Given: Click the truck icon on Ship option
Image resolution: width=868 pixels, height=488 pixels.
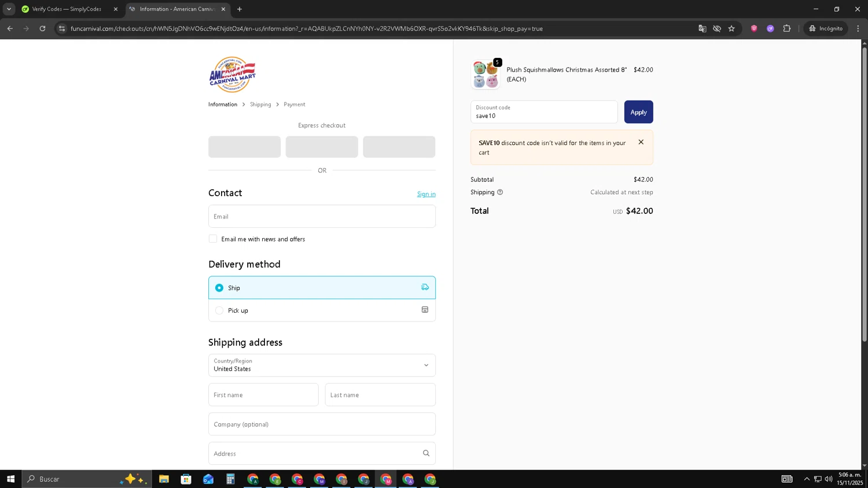Looking at the screenshot, I should pyautogui.click(x=425, y=287).
